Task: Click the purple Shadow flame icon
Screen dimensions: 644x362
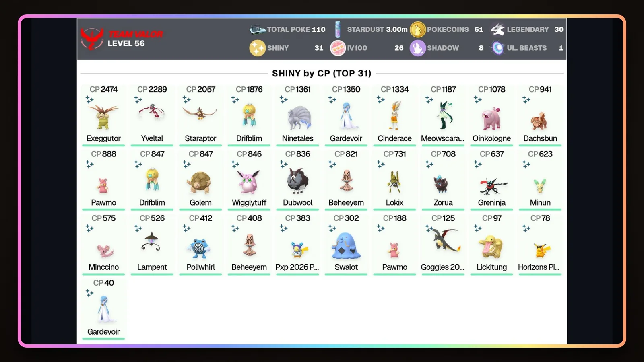Action: coord(418,48)
